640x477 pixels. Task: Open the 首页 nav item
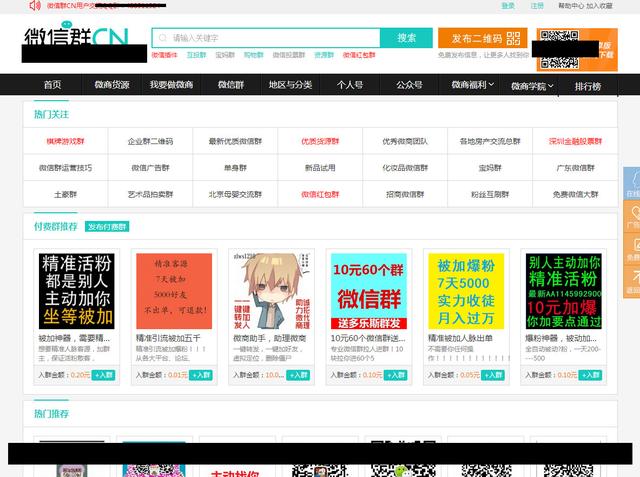pyautogui.click(x=52, y=84)
